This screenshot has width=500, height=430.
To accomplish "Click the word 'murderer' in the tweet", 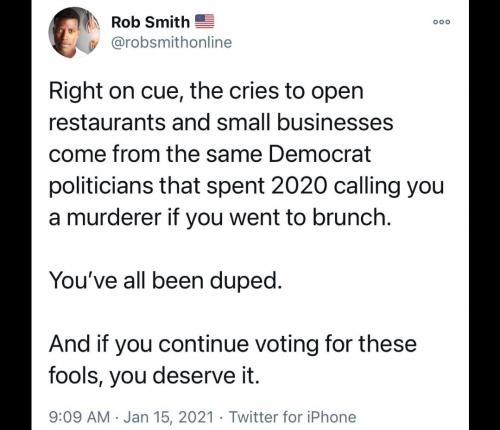I will (x=114, y=217).
